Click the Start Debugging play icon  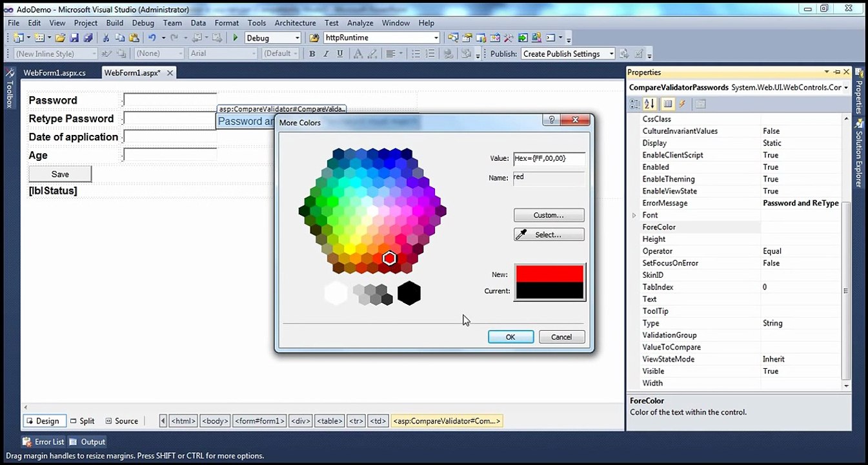[236, 38]
